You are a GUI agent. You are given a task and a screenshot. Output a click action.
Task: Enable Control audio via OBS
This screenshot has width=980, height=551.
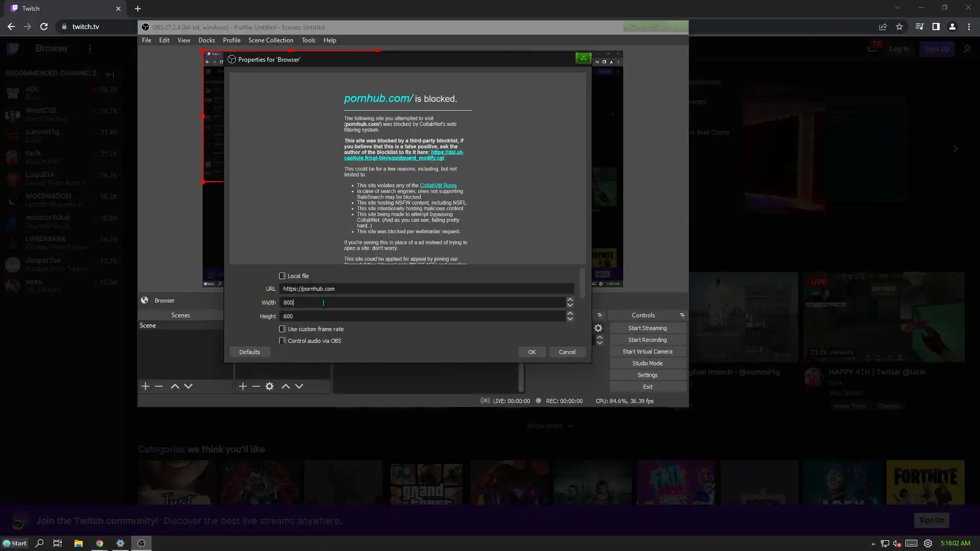pos(282,341)
